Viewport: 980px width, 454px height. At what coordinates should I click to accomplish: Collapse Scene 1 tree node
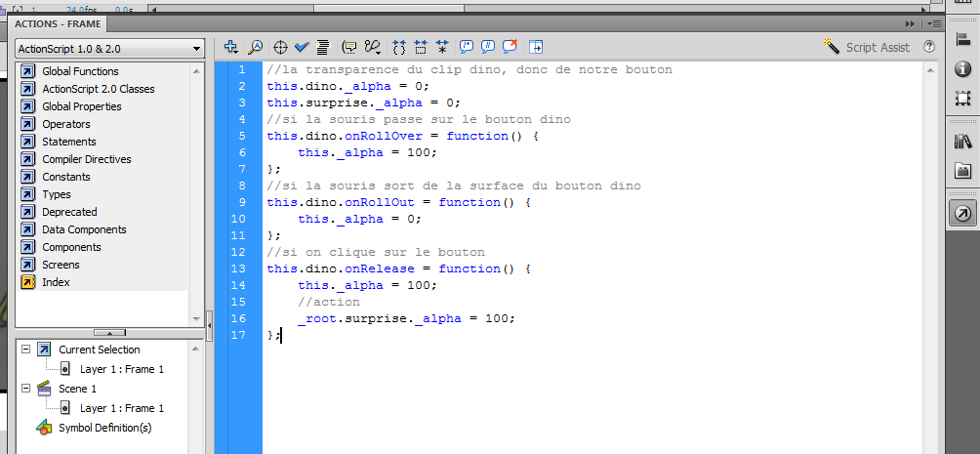click(x=26, y=388)
